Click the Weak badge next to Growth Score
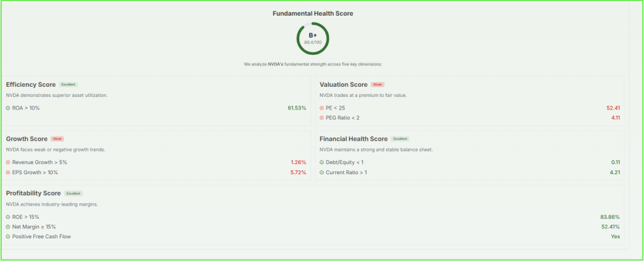 57,139
